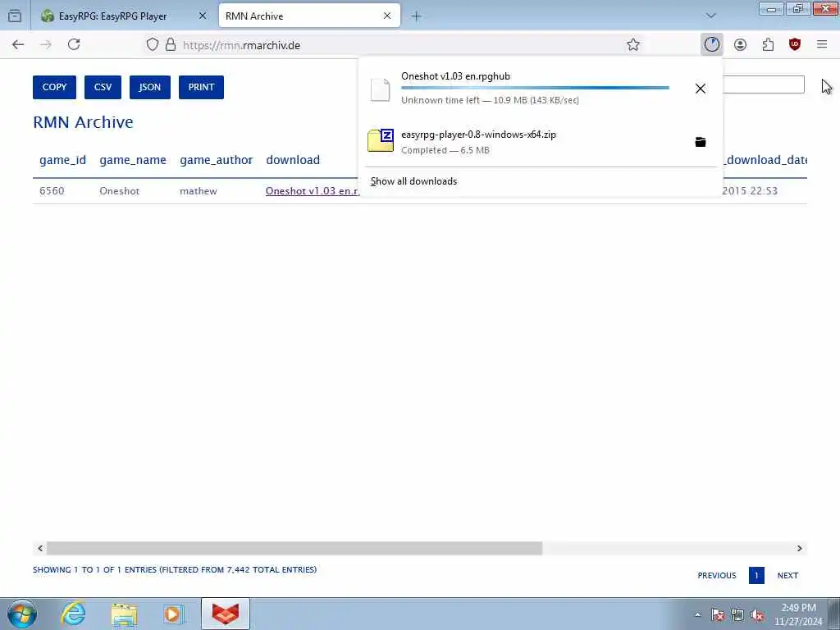Open the Firefox application menu
Image resolution: width=840 pixels, height=630 pixels.
point(822,44)
